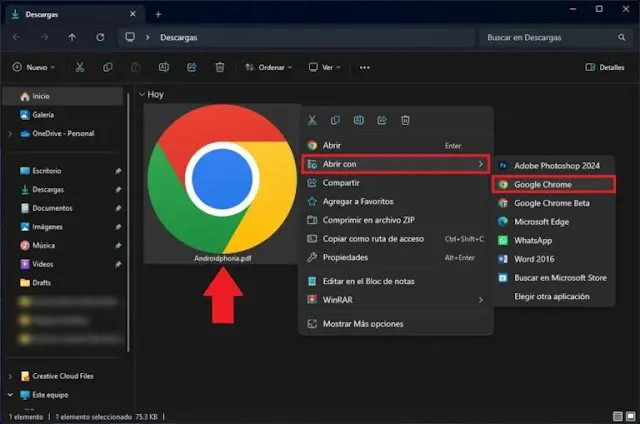The height and width of the screenshot is (424, 640).
Task: Open with Google Chrome Beta
Action: tap(553, 203)
